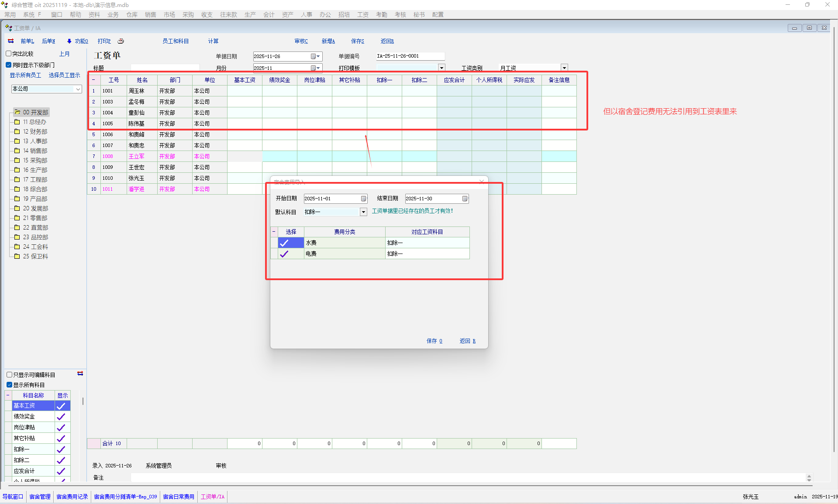Toggle the checkmark for 电费 row
The width and height of the screenshot is (838, 504).
284,254
